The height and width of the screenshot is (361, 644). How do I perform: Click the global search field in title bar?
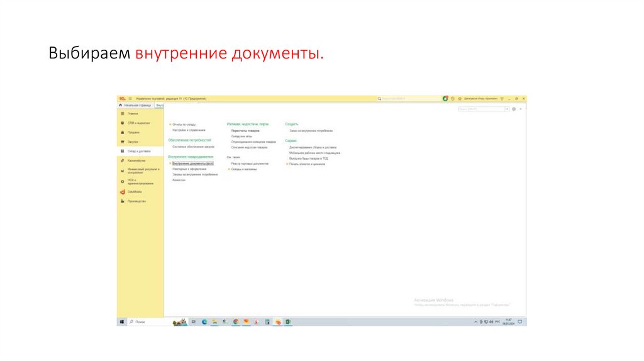tap(409, 99)
